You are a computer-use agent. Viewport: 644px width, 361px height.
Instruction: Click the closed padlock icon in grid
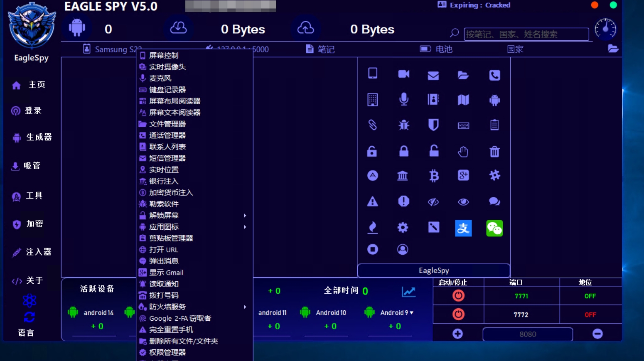[x=403, y=151]
